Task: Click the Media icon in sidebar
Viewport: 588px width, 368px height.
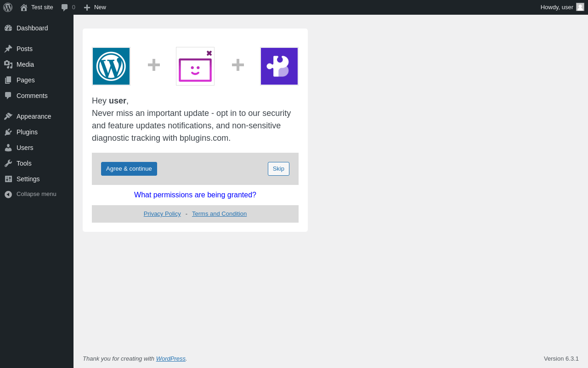Action: [8, 64]
